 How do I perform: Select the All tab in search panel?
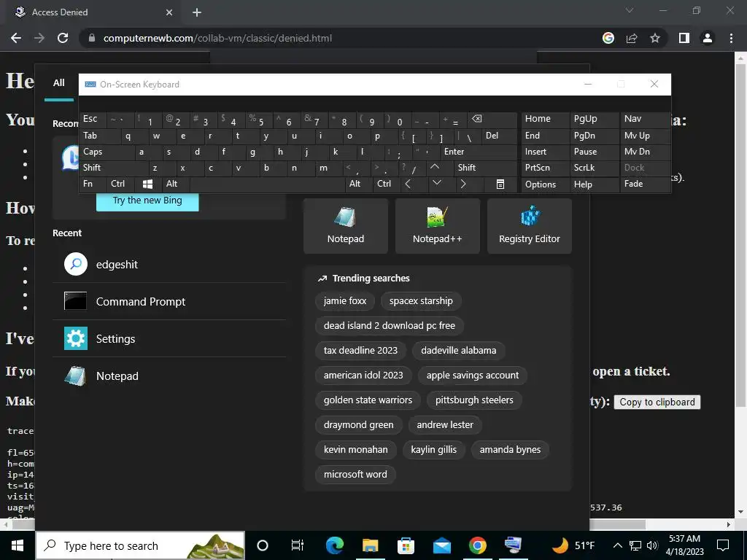click(58, 83)
